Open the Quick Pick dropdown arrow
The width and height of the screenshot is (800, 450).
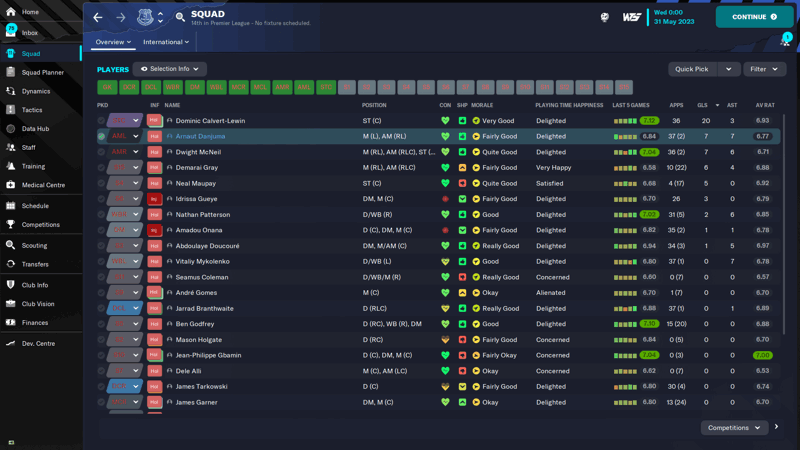(x=729, y=69)
